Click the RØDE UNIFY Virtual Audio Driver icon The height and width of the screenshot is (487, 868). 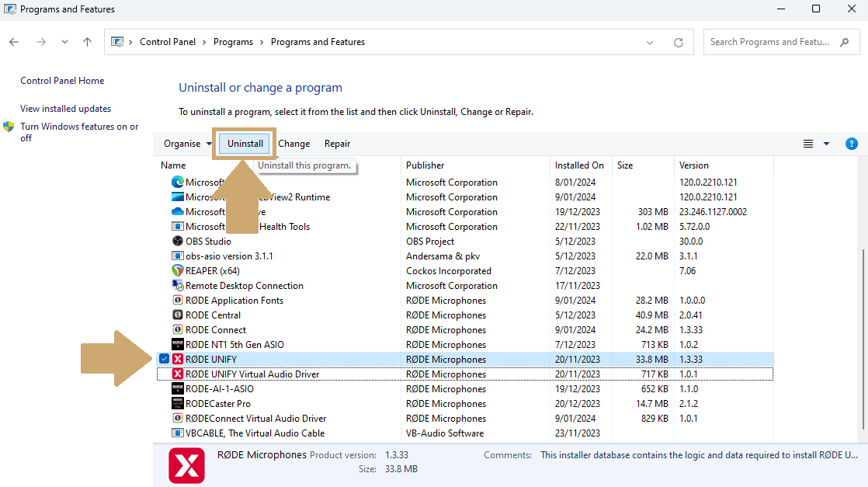177,374
